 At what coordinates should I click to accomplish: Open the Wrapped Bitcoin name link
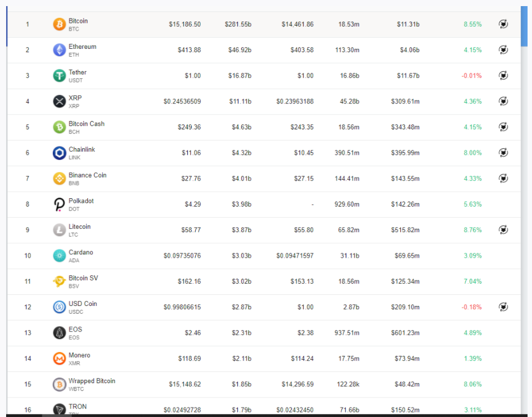(92, 381)
